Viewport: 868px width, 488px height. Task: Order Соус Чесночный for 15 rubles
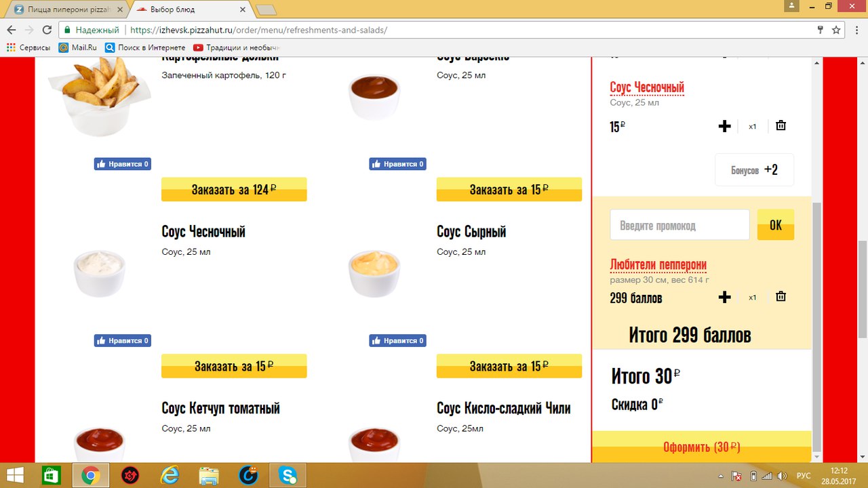tap(234, 366)
